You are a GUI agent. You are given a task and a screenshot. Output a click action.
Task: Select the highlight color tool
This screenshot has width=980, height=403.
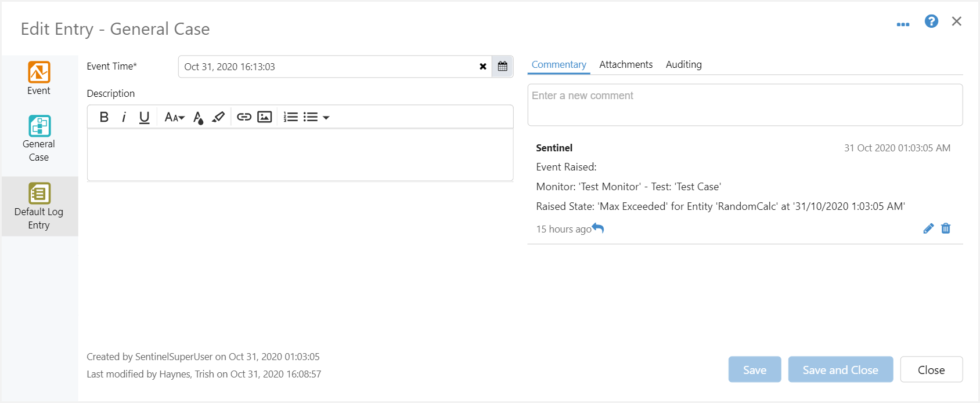click(x=218, y=117)
